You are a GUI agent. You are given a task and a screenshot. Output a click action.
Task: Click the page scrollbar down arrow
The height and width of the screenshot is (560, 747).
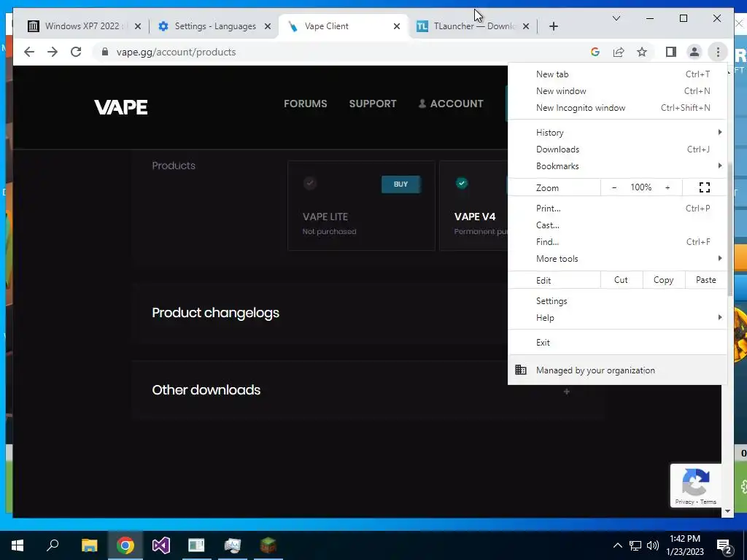(x=727, y=511)
